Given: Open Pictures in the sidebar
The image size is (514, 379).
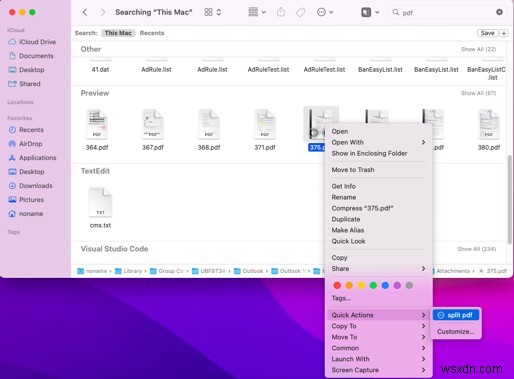Looking at the screenshot, I should 26,200.
